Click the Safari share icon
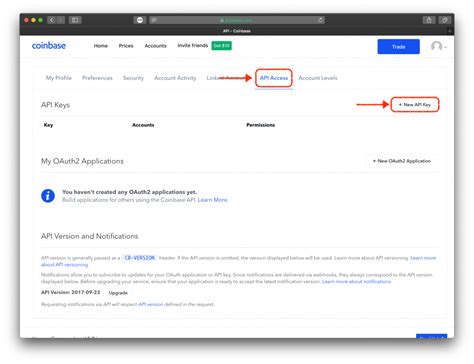This screenshot has width=474, height=364. [429, 20]
